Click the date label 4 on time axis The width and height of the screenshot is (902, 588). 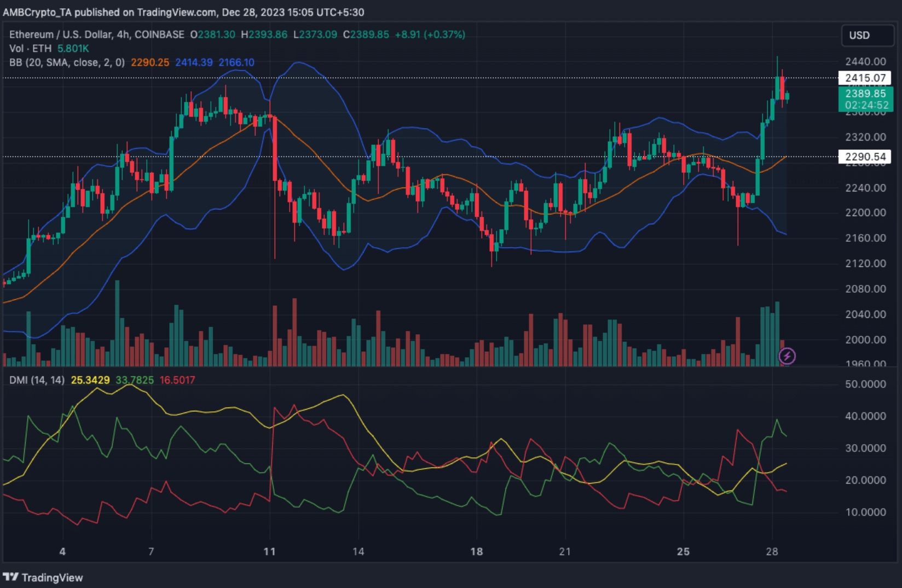coord(62,551)
